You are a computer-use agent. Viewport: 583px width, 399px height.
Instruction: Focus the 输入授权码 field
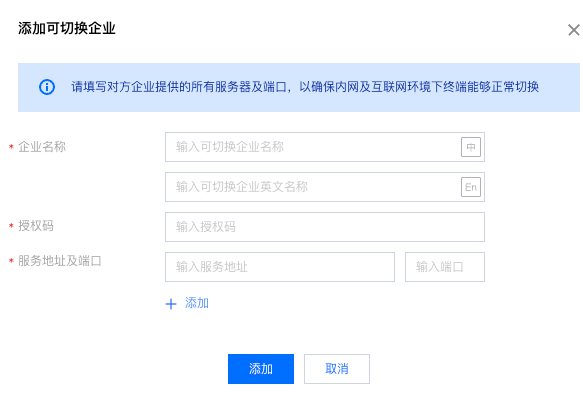point(325,227)
